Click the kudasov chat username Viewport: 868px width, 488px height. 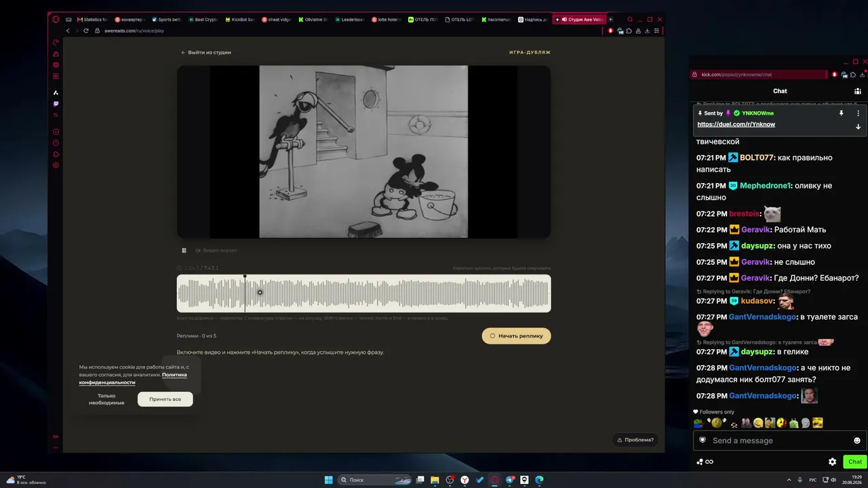coord(757,301)
